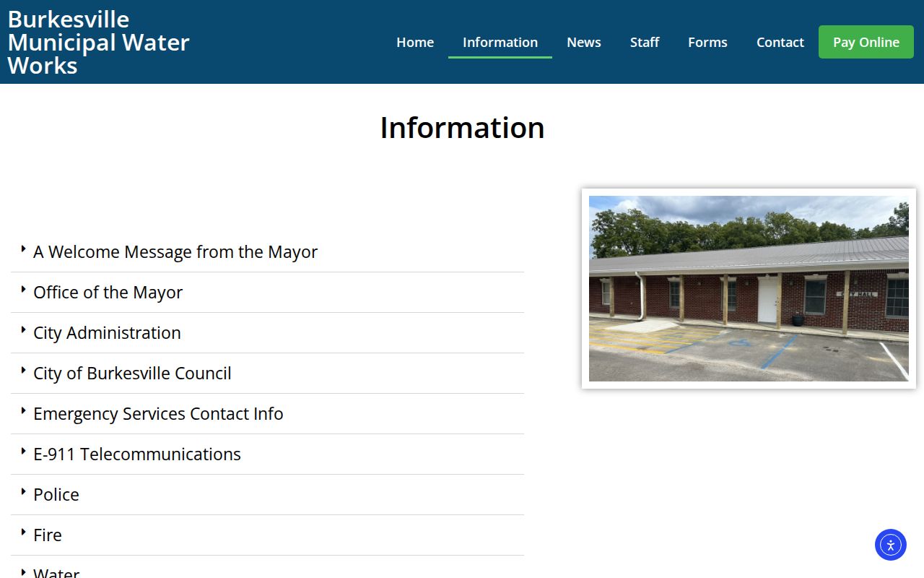
Task: Click the Information page heading
Action: point(462,128)
